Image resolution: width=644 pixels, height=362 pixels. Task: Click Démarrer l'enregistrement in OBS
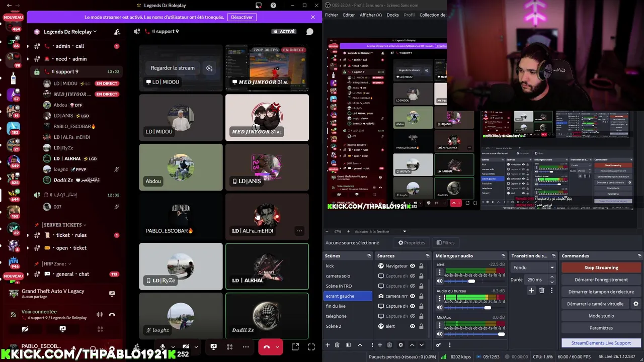(x=601, y=280)
